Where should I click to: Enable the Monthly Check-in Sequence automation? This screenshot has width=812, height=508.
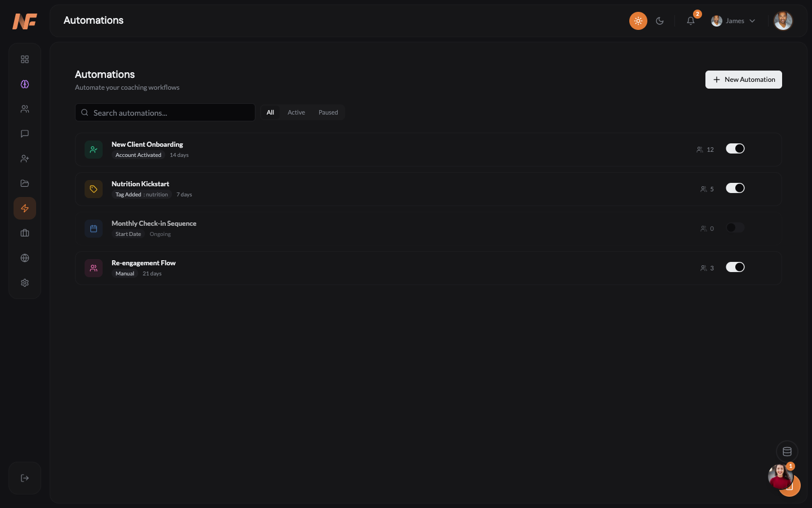(735, 227)
